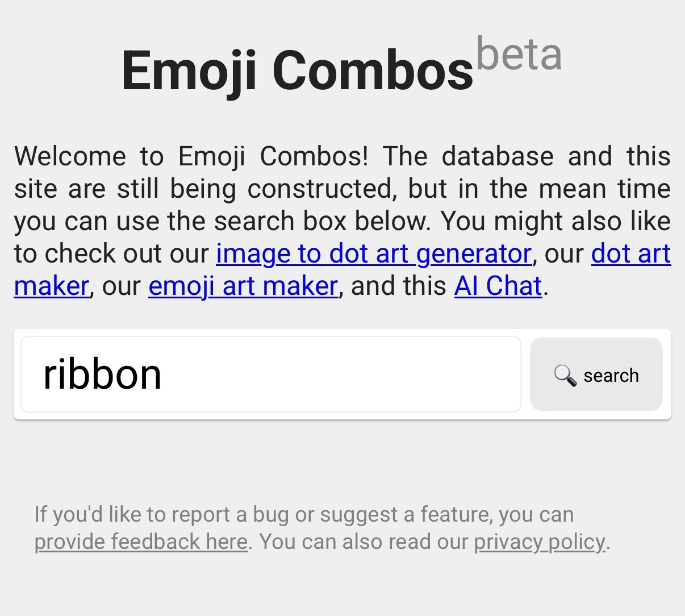Follow the AI Chat link

498,286
